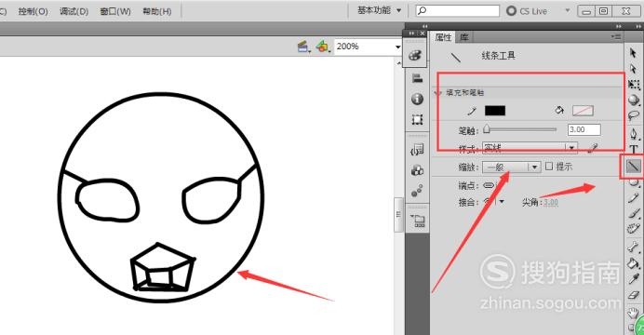Open the 窗口(W) menu

(115, 11)
